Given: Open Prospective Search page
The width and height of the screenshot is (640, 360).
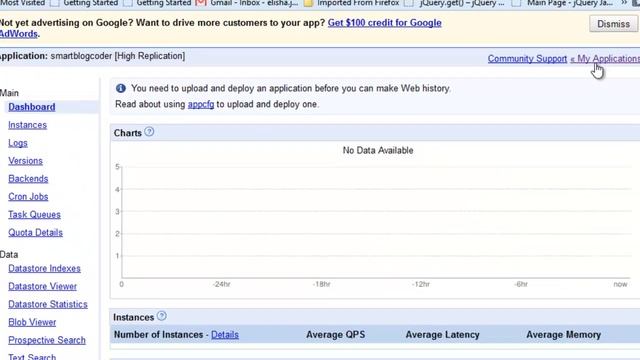Looking at the screenshot, I should (x=47, y=340).
